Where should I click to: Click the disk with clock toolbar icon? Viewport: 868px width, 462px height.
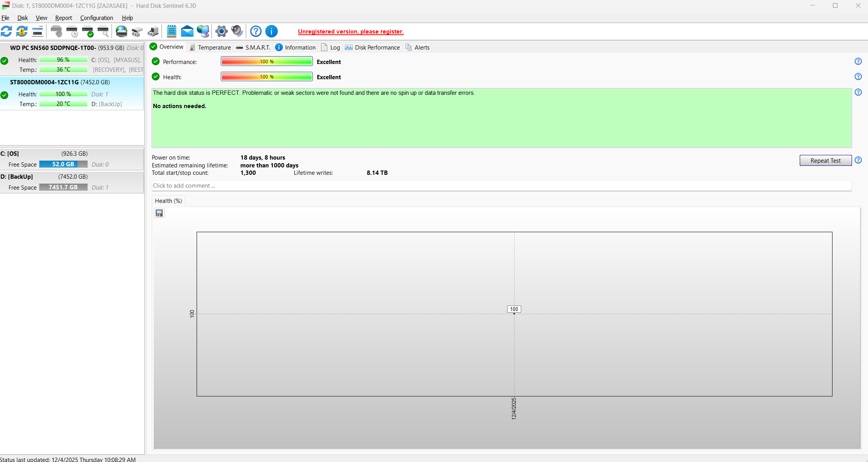72,31
